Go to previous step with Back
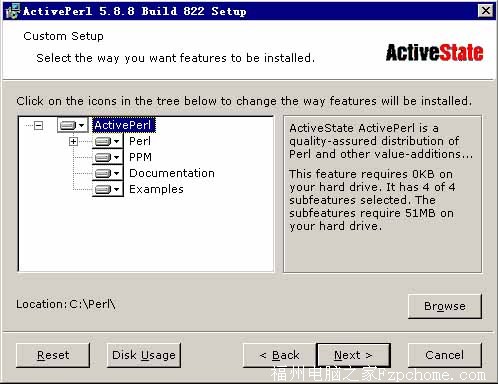The width and height of the screenshot is (498, 384). tap(279, 355)
